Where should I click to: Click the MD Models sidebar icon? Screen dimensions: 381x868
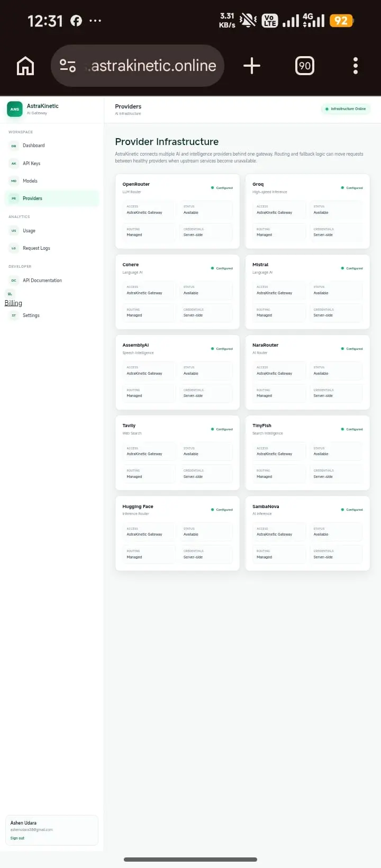(x=14, y=181)
